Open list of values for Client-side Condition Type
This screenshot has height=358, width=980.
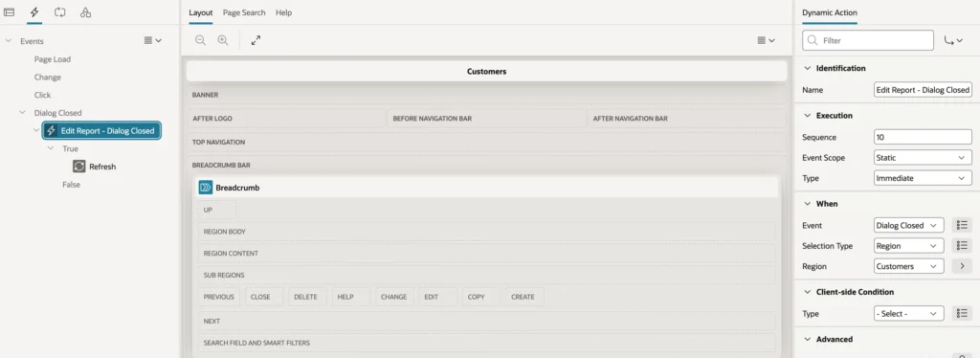[962, 314]
